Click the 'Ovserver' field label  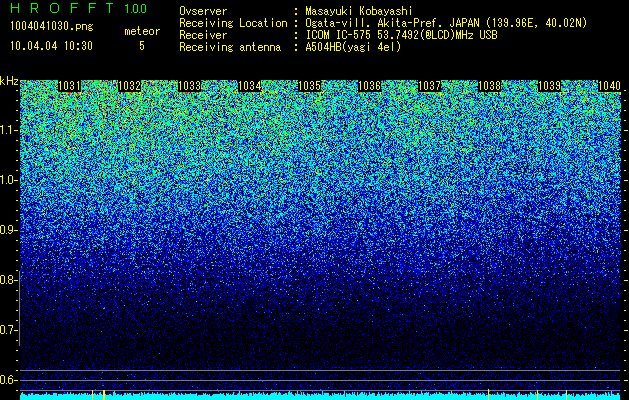(x=203, y=11)
